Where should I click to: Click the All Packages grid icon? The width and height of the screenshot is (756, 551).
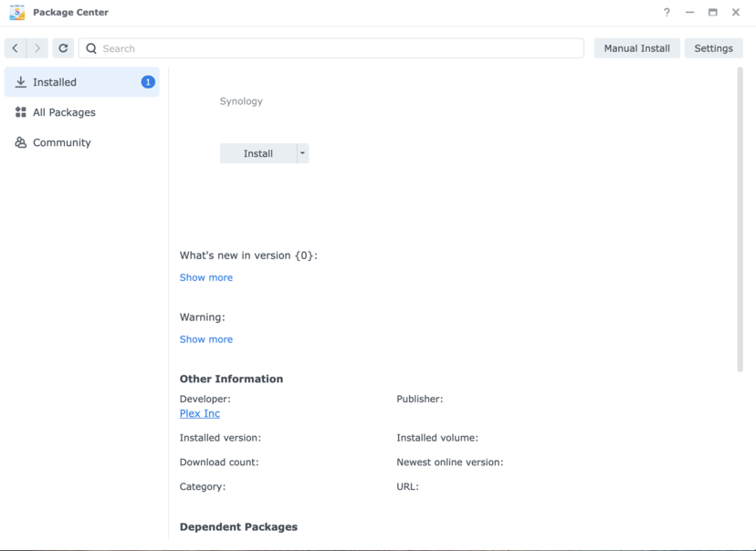(21, 112)
